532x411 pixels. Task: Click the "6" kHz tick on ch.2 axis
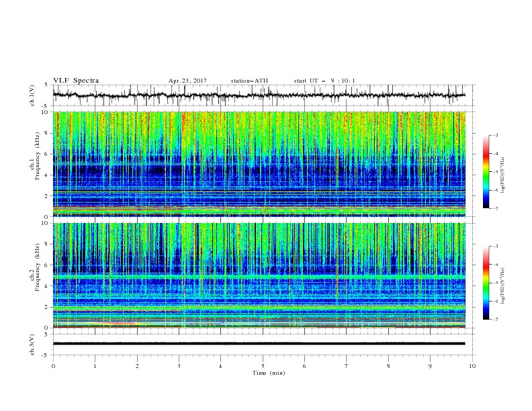click(47, 265)
